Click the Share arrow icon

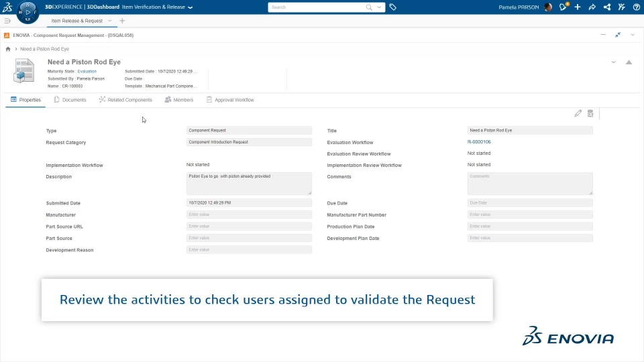click(x=592, y=7)
